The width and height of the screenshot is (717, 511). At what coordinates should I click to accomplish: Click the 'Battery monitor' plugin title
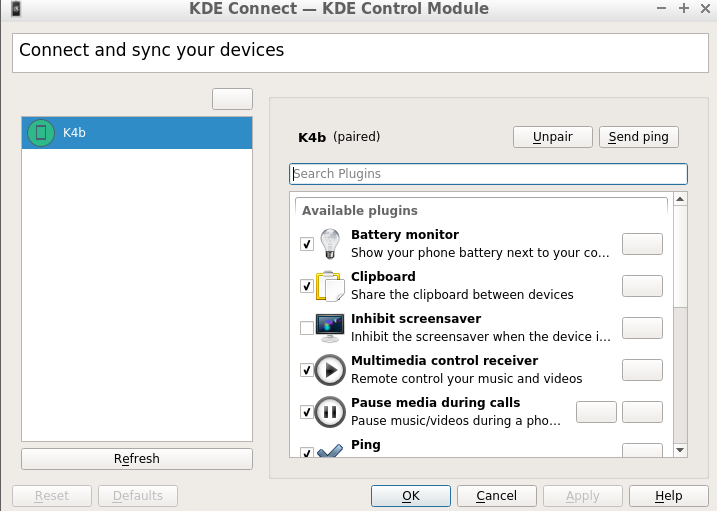(x=405, y=234)
